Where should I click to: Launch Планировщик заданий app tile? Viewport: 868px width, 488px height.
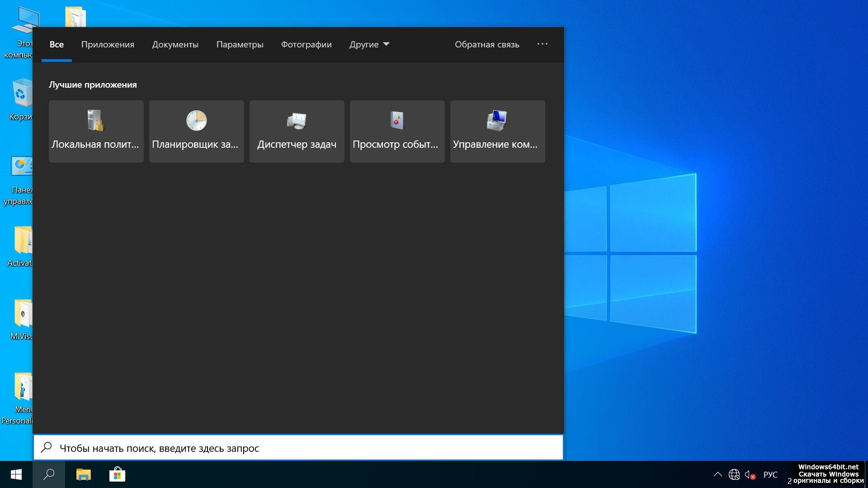click(196, 131)
